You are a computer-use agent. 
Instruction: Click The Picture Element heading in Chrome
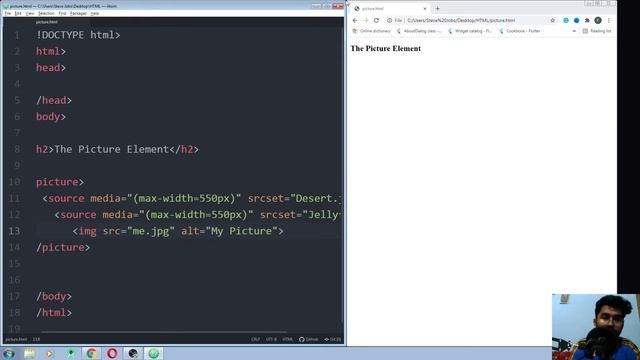pos(386,49)
